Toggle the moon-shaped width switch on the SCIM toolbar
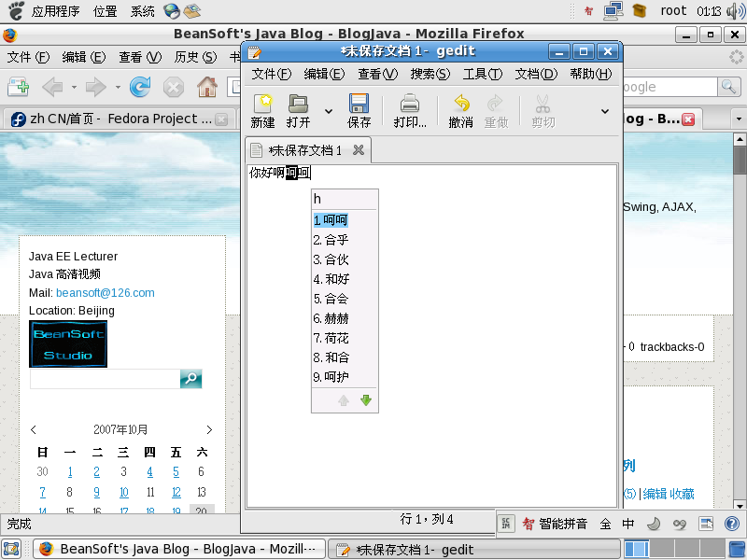This screenshot has width=747, height=560. click(x=654, y=524)
